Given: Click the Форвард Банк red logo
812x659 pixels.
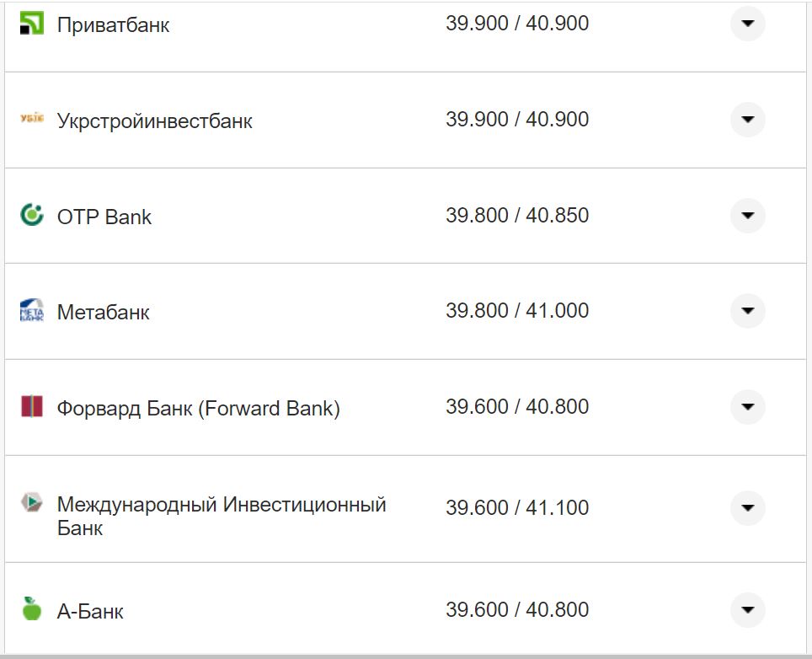Looking at the screenshot, I should tap(30, 407).
